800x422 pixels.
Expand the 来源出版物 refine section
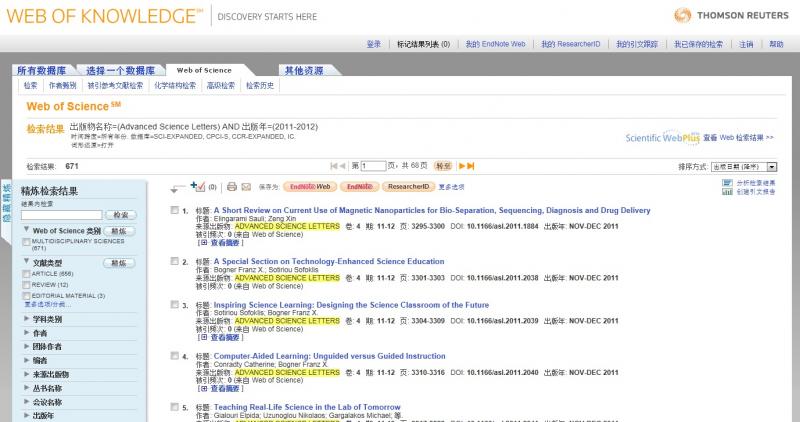pos(27,374)
